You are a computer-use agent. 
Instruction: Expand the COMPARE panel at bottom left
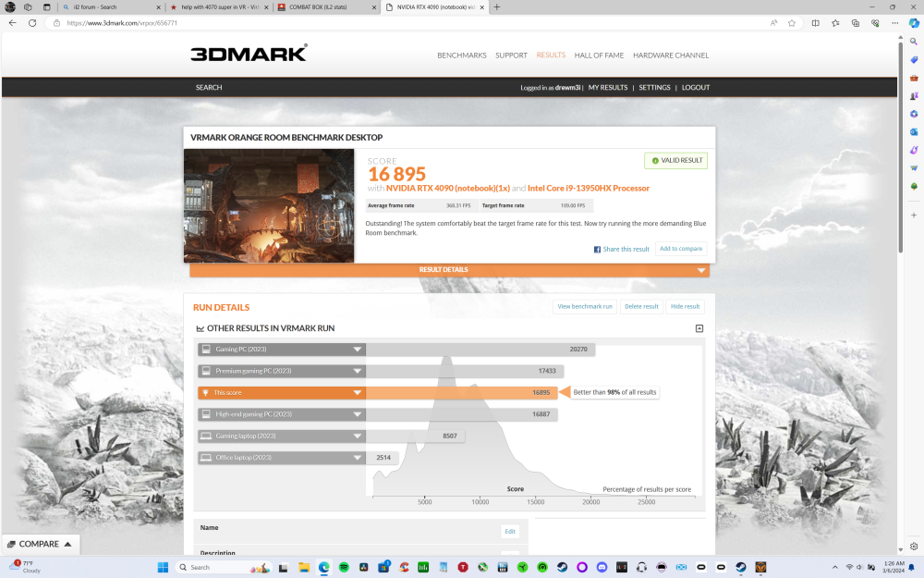click(41, 544)
